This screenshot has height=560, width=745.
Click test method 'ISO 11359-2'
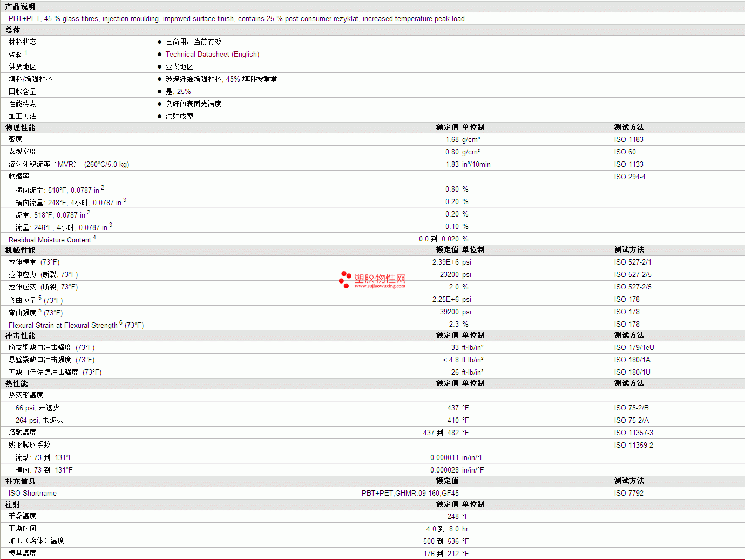(x=634, y=446)
